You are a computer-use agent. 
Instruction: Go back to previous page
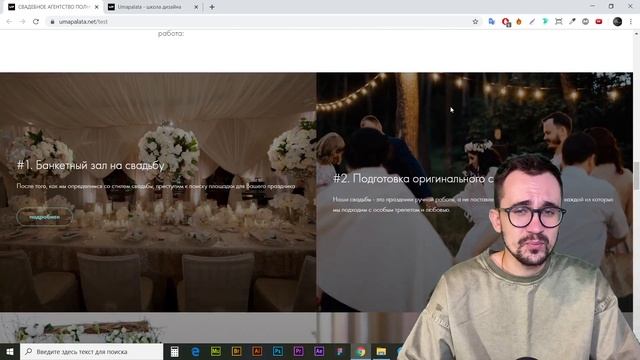9,22
